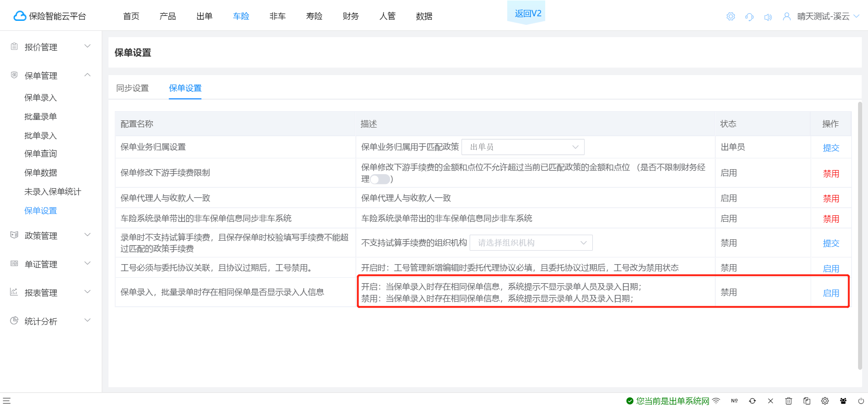Open the 财务 top menu
The width and height of the screenshot is (868, 408).
351,16
